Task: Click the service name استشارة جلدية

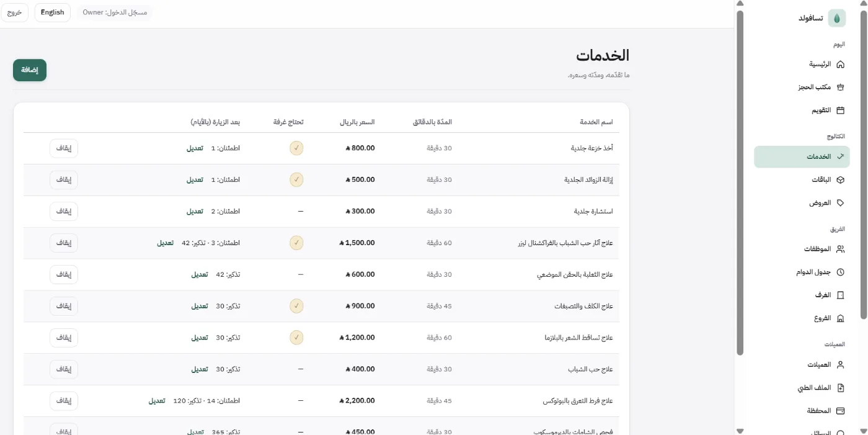Action: coord(593,212)
